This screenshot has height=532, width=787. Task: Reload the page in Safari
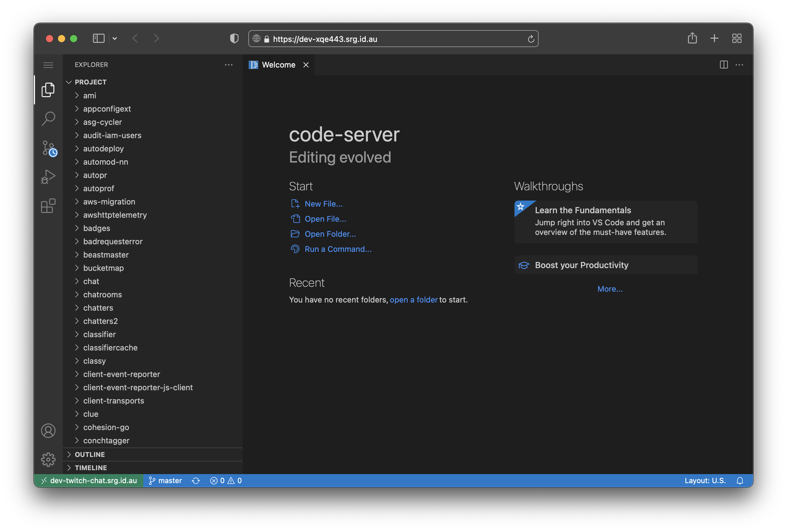(x=531, y=39)
